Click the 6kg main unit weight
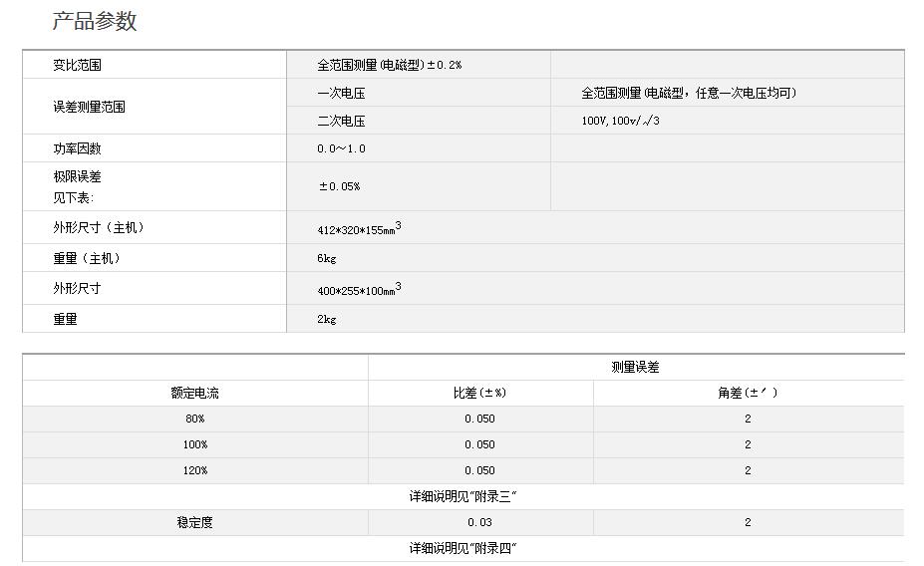Image resolution: width=924 pixels, height=566 pixels. point(327,258)
